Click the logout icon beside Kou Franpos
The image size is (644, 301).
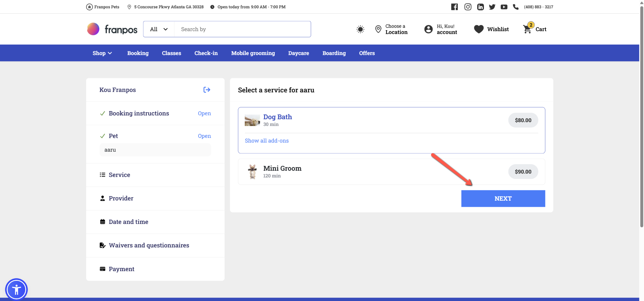(x=207, y=90)
